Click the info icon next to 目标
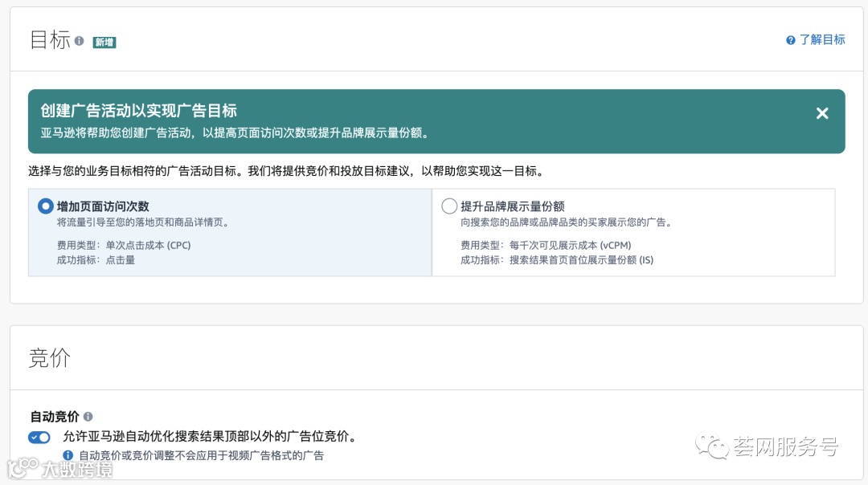The height and width of the screenshot is (485, 868). click(x=79, y=41)
